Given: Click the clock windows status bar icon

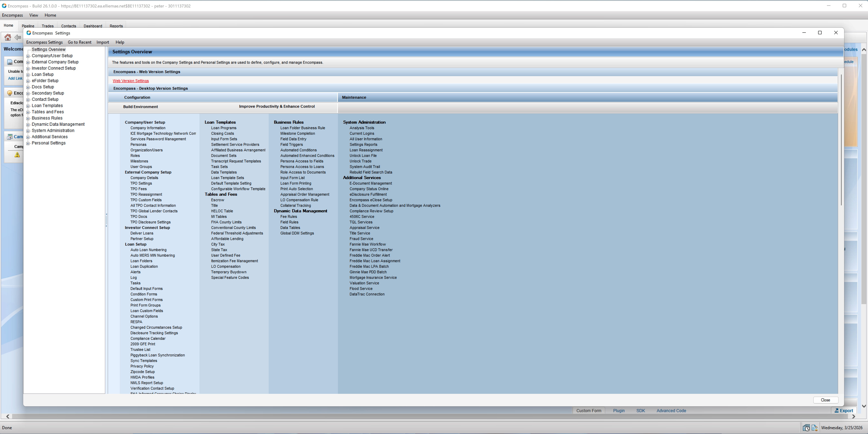Looking at the screenshot, I should click(x=806, y=428).
